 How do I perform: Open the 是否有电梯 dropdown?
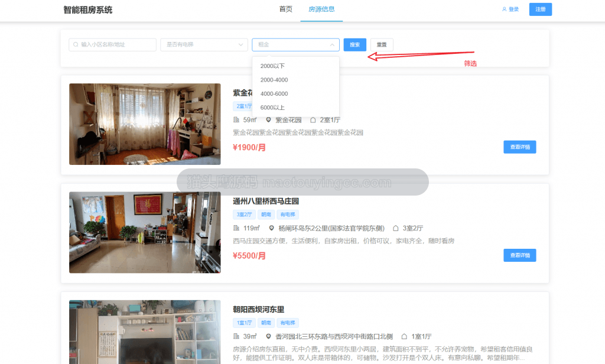click(204, 45)
